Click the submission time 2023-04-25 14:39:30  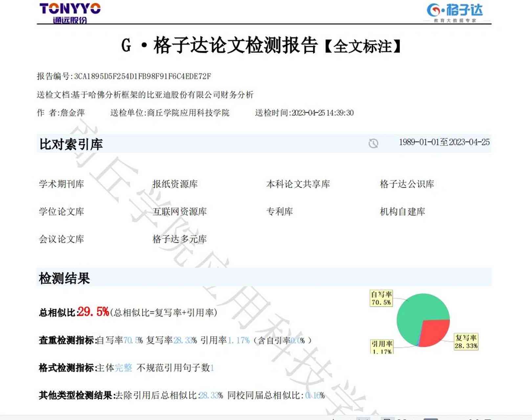coord(322,113)
